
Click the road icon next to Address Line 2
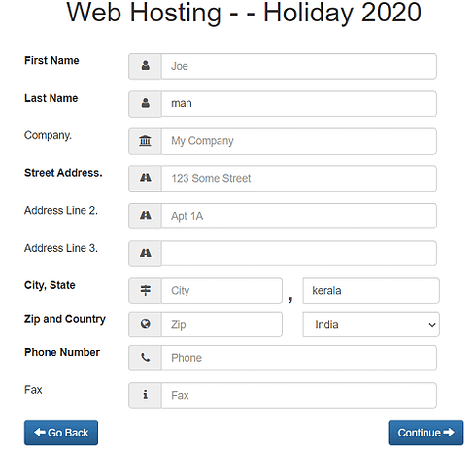[146, 216]
